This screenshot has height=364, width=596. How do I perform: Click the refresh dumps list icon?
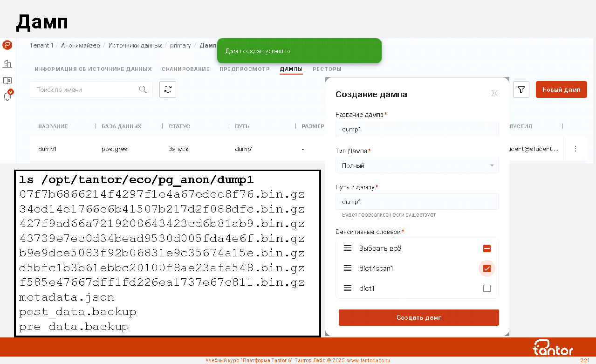pos(168,89)
